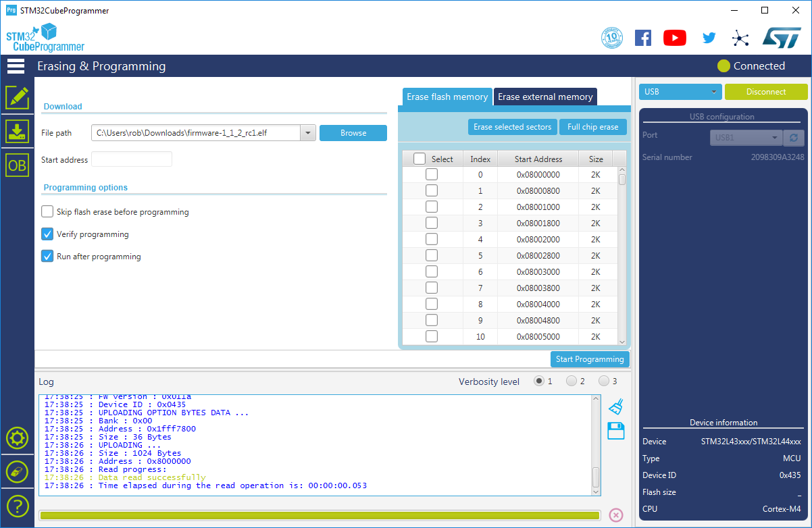Open the YouTube link icon
812x528 pixels.
[675, 38]
